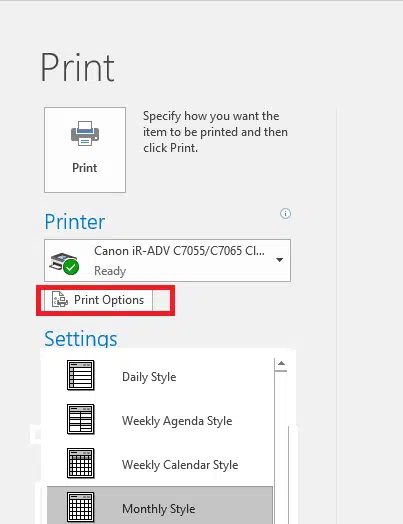Screen dimensions: 403x524
Task: Click the printer icon above Print label
Action: coord(85,133)
